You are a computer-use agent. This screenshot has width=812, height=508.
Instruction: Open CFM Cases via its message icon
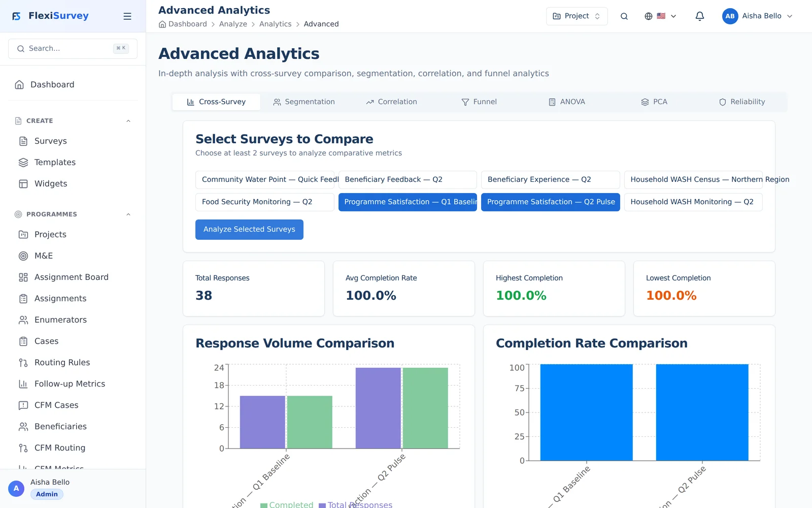[23, 405]
